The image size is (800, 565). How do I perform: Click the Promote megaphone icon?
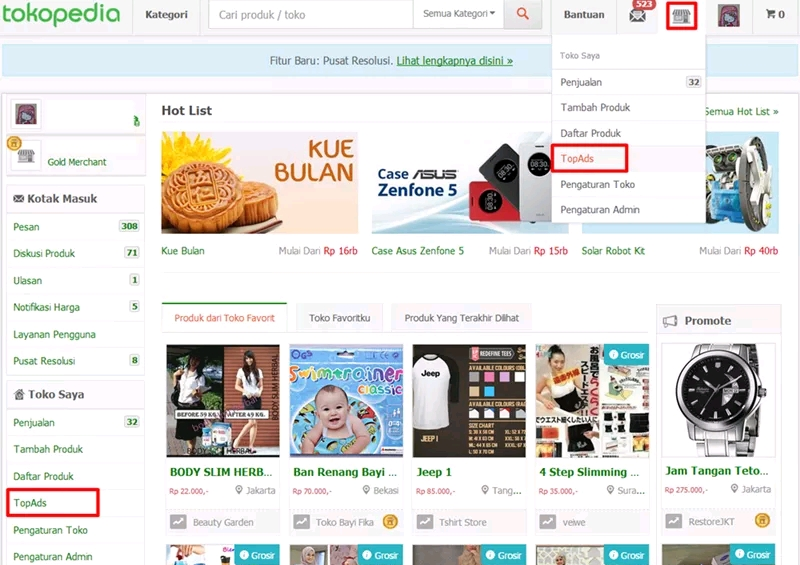click(669, 321)
